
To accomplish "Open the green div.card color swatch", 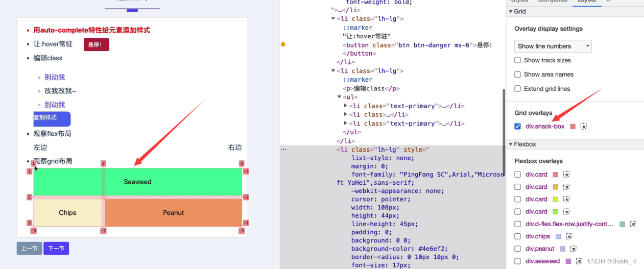I will 556,211.
